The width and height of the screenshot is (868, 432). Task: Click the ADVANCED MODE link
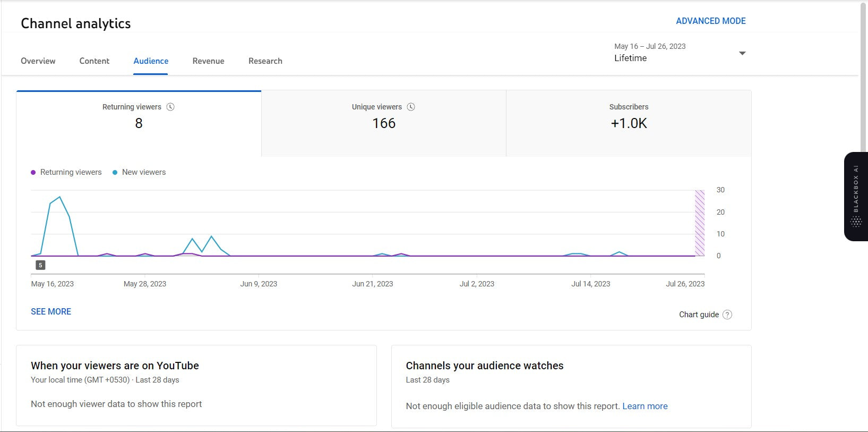710,21
